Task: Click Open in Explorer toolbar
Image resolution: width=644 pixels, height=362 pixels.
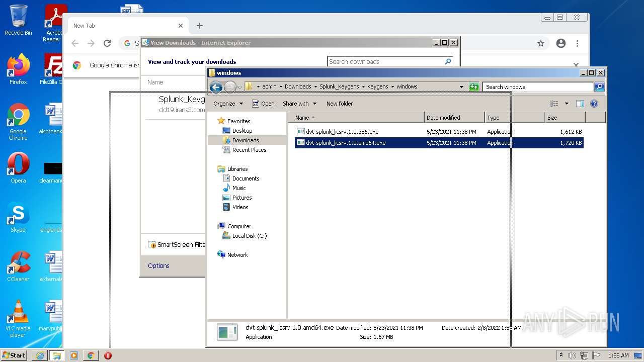Action: pos(263,104)
